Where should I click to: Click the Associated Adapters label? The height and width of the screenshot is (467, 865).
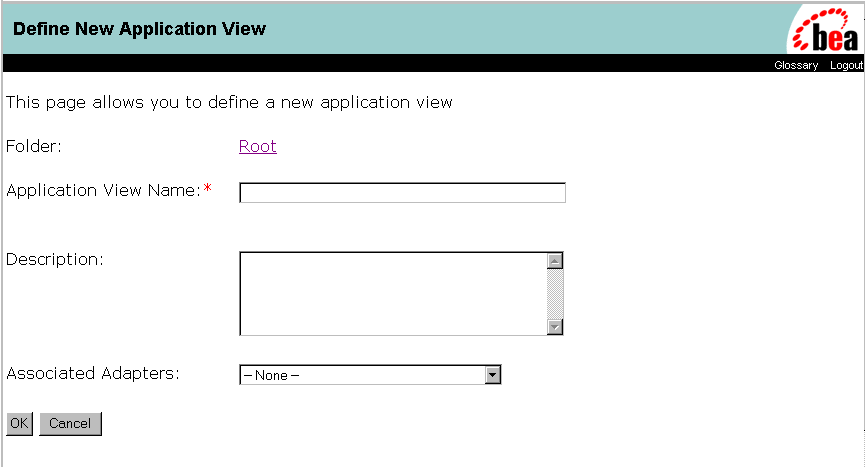tap(93, 374)
